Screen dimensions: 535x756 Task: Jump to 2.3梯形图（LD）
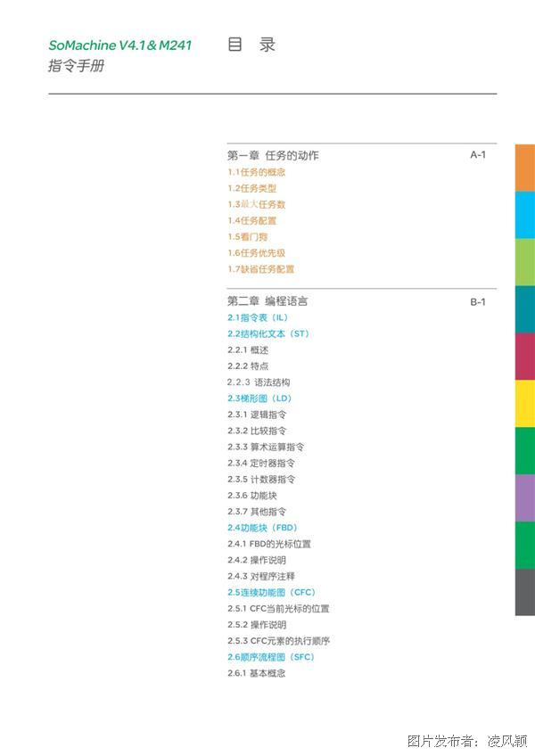(x=259, y=399)
